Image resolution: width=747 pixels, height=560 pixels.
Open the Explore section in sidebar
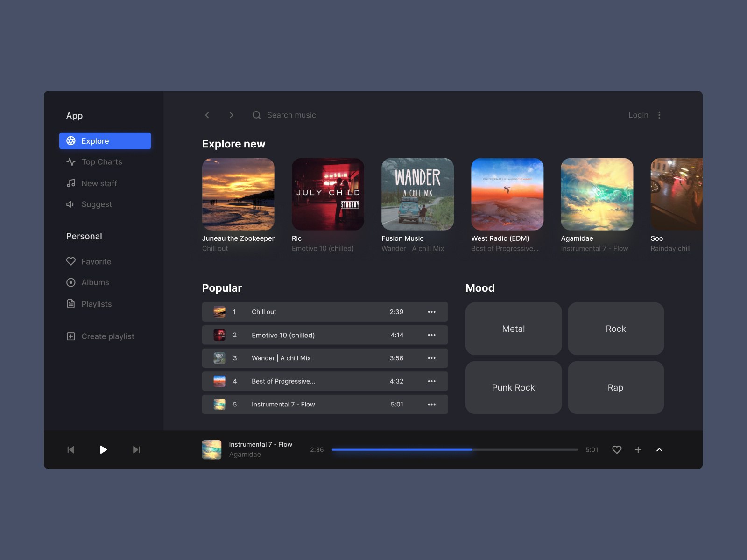(105, 141)
